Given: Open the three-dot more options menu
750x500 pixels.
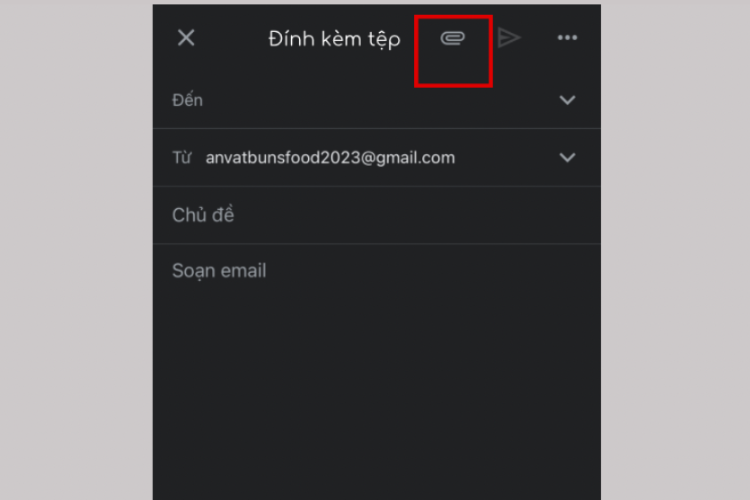Looking at the screenshot, I should (567, 38).
